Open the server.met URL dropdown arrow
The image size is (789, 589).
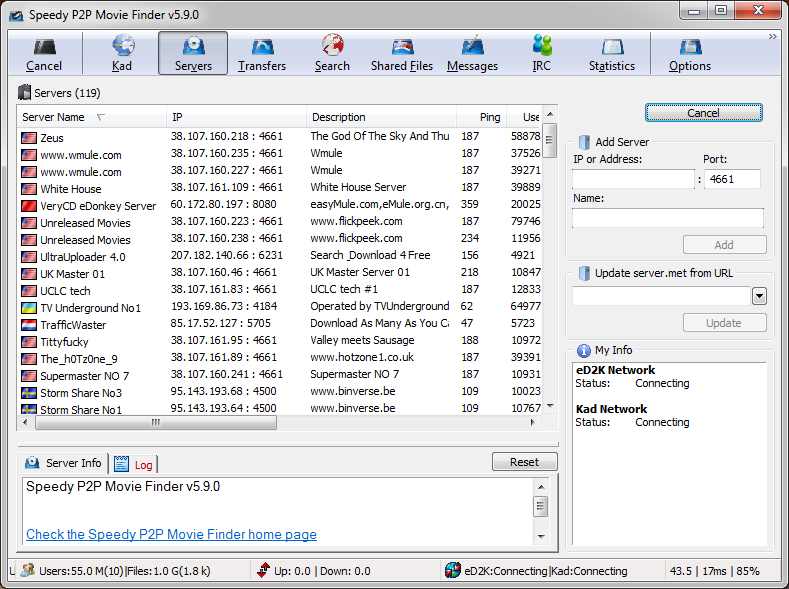tap(759, 296)
